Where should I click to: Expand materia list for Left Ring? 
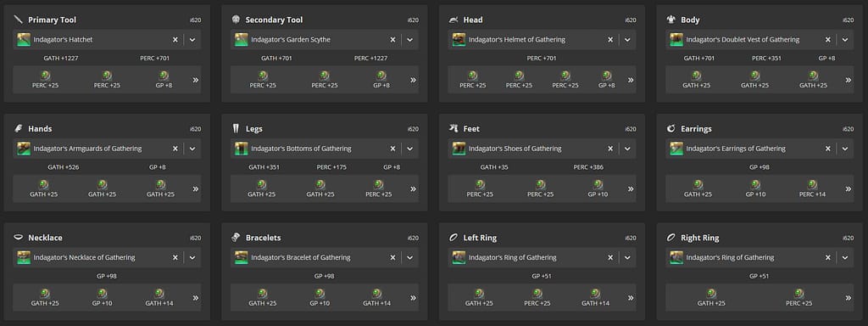coord(631,298)
